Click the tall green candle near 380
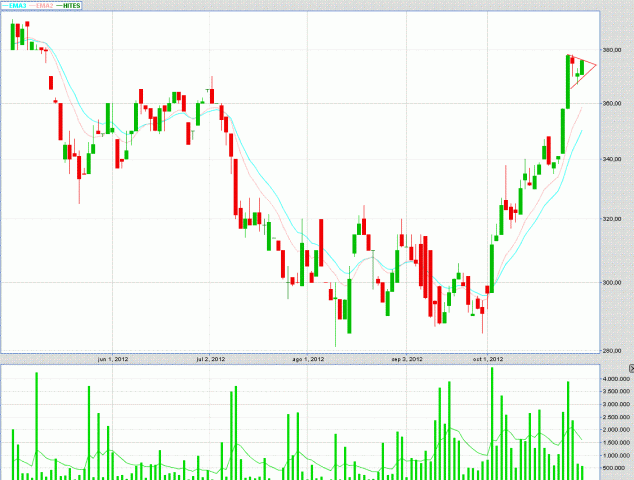Screen dimensions: 634x480 (x=568, y=82)
